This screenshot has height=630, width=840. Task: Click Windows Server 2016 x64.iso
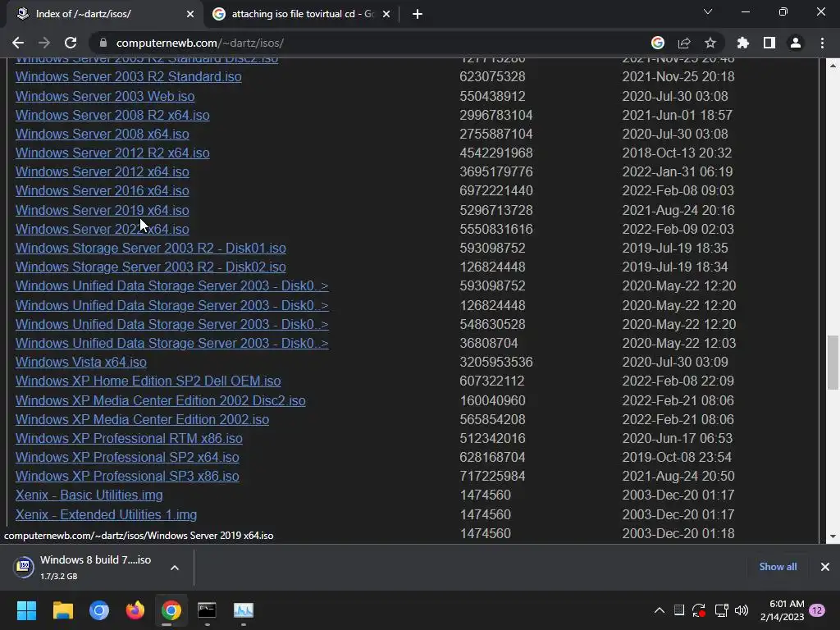pyautogui.click(x=103, y=190)
